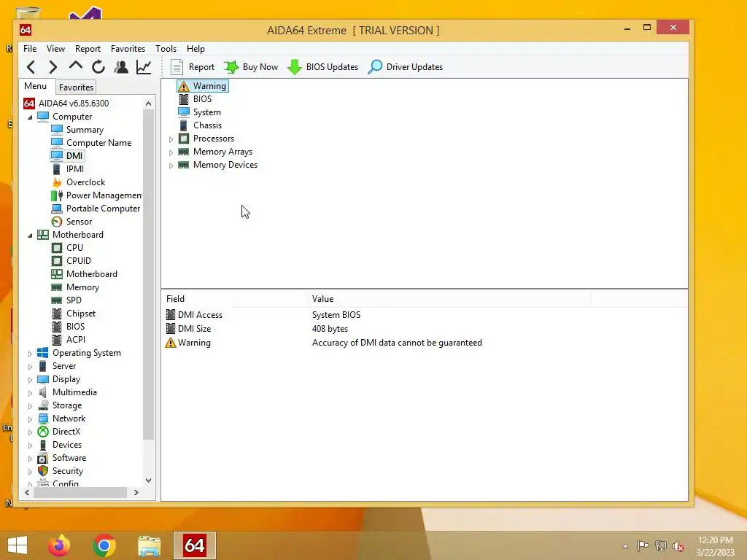Open Driver Updates
Viewport: 747px width, 560px height.
[x=406, y=67]
